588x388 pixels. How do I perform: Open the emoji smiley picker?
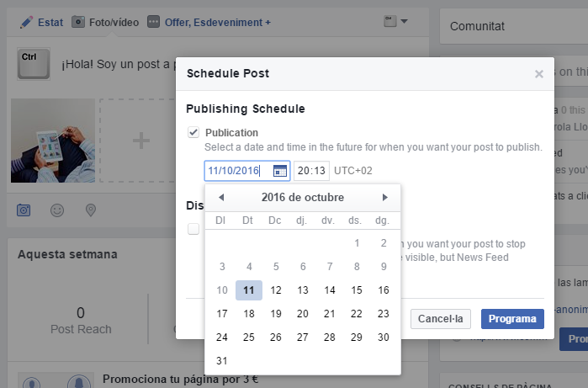57,210
